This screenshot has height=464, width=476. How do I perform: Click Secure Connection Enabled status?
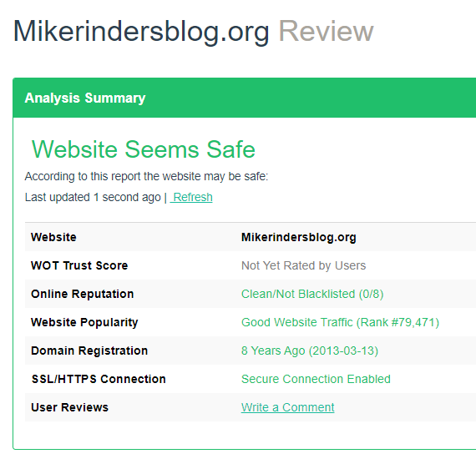pyautogui.click(x=316, y=379)
